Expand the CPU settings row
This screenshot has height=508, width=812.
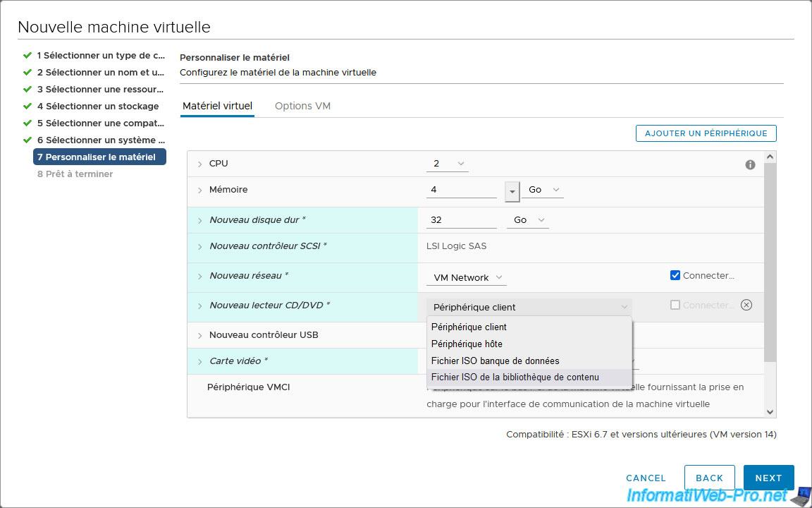(200, 164)
